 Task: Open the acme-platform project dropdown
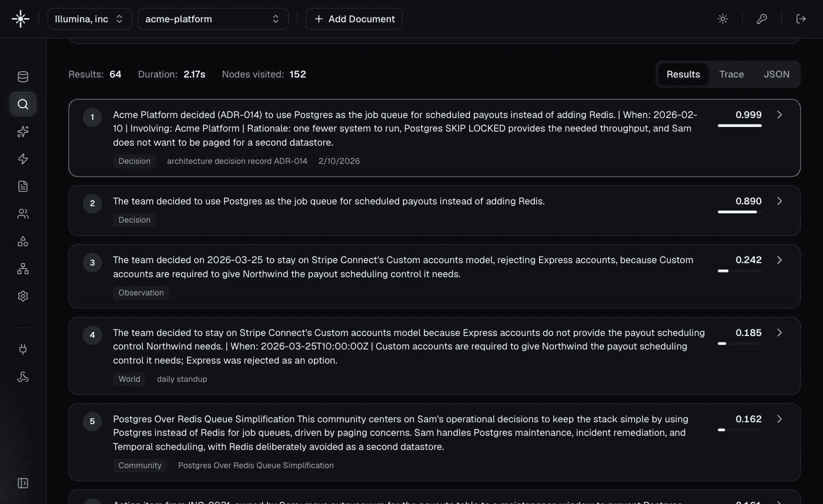[213, 19]
